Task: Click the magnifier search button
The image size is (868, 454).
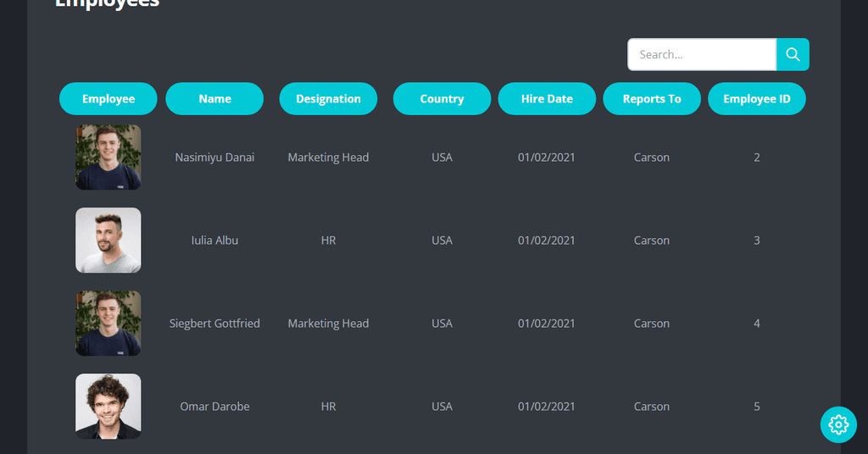Action: (x=793, y=54)
